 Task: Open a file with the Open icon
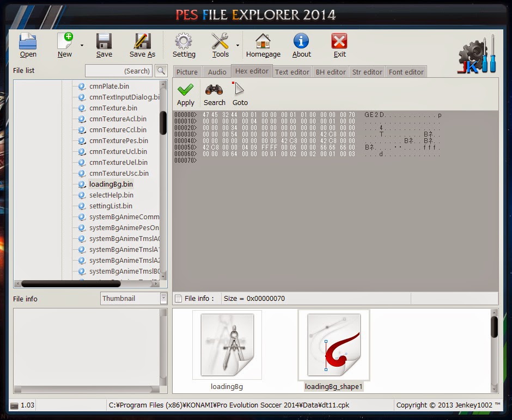(x=28, y=41)
